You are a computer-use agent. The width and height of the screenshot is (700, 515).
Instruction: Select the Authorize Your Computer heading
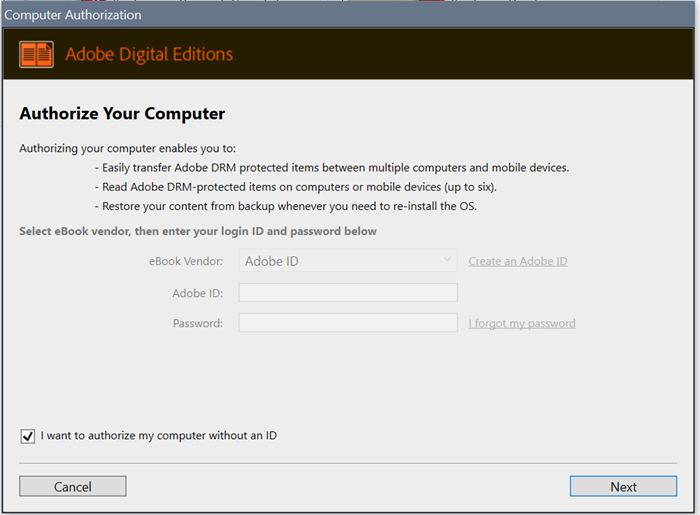(122, 114)
